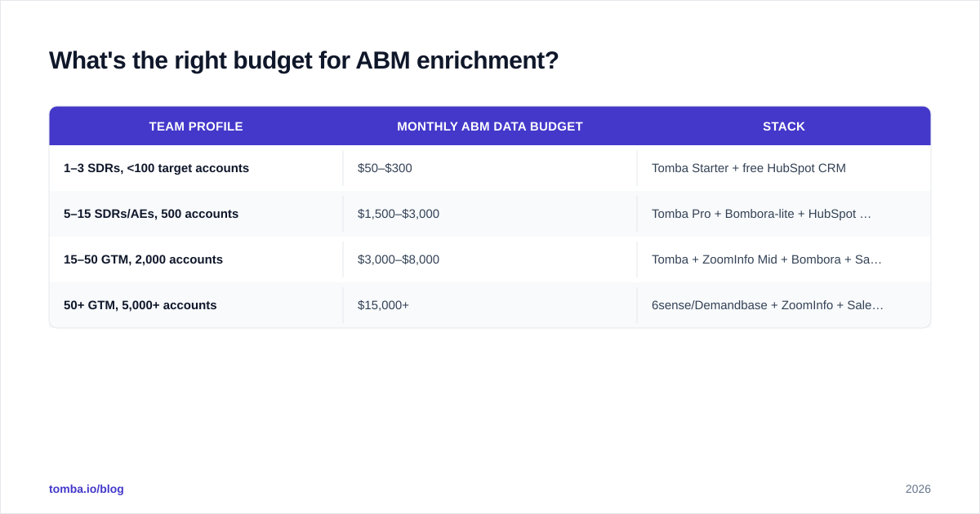This screenshot has width=980, height=514.
Task: Click the tomba.io/blog link
Action: pos(87,489)
